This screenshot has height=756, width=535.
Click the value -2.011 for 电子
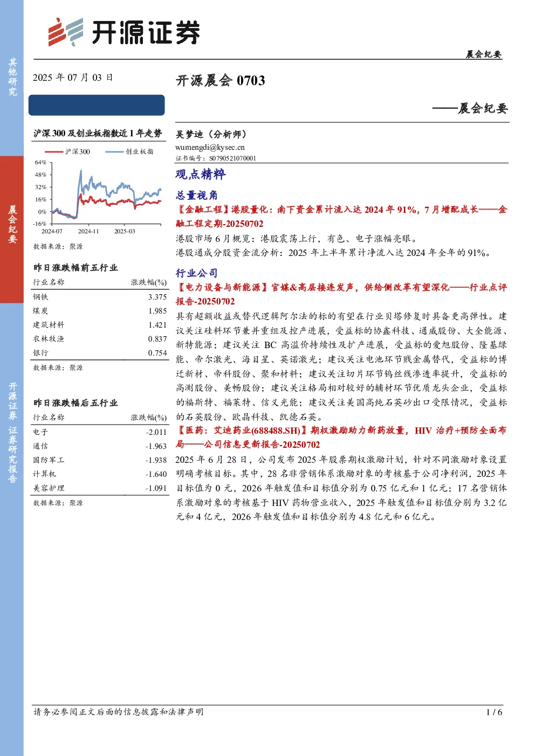[156, 432]
